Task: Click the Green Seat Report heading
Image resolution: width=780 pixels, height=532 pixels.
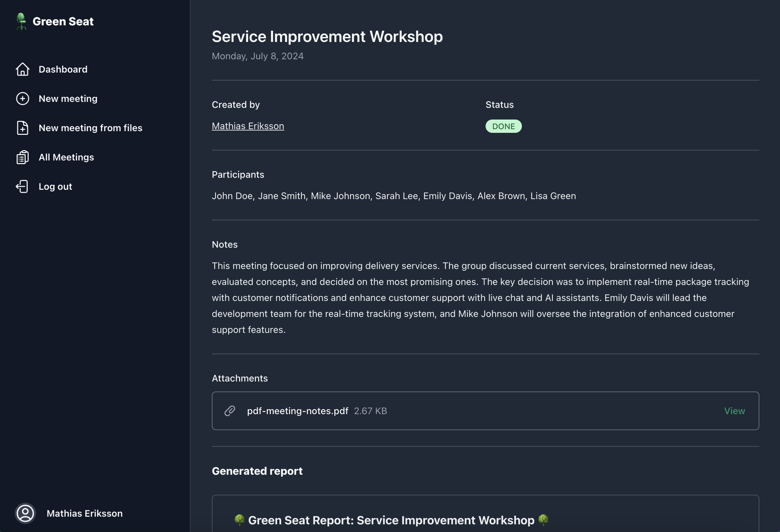Action: pyautogui.click(x=391, y=520)
